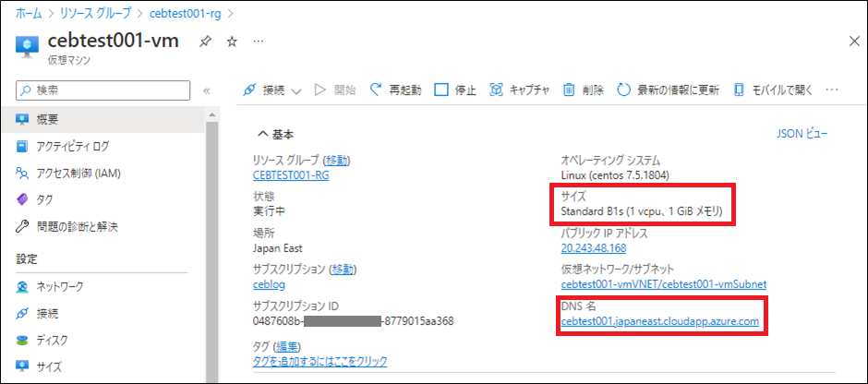Open public IP 20.243.48.168 link
The height and width of the screenshot is (384, 868).
click(x=594, y=248)
